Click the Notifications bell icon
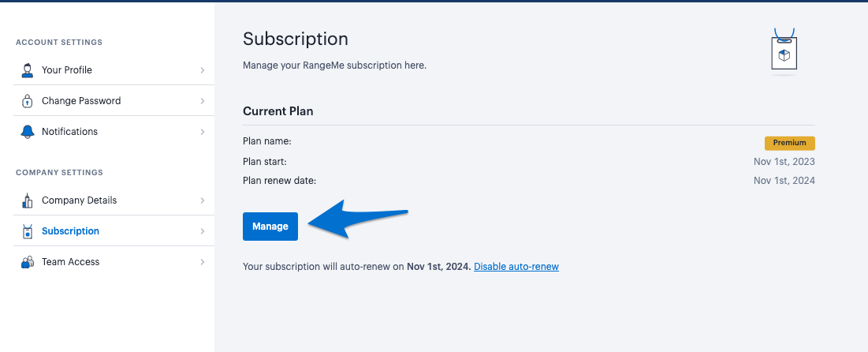This screenshot has height=352, width=868. tap(27, 131)
